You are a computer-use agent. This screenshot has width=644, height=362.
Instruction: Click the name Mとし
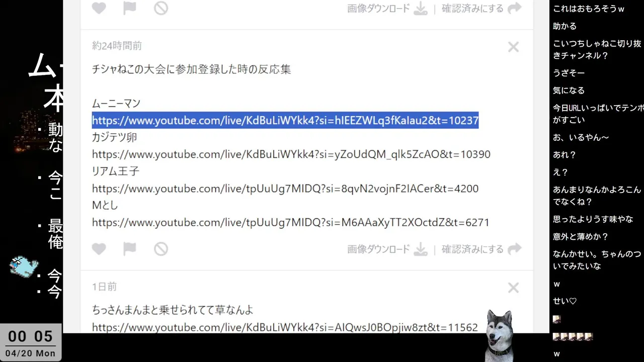point(105,205)
